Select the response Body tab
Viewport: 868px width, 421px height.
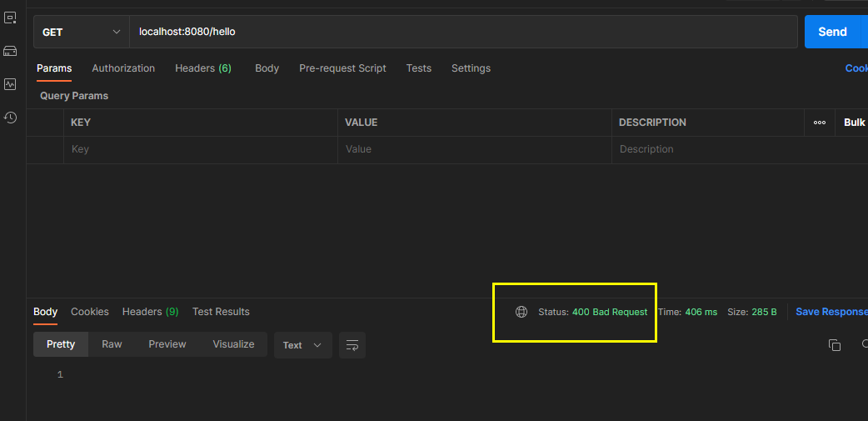[x=45, y=312]
